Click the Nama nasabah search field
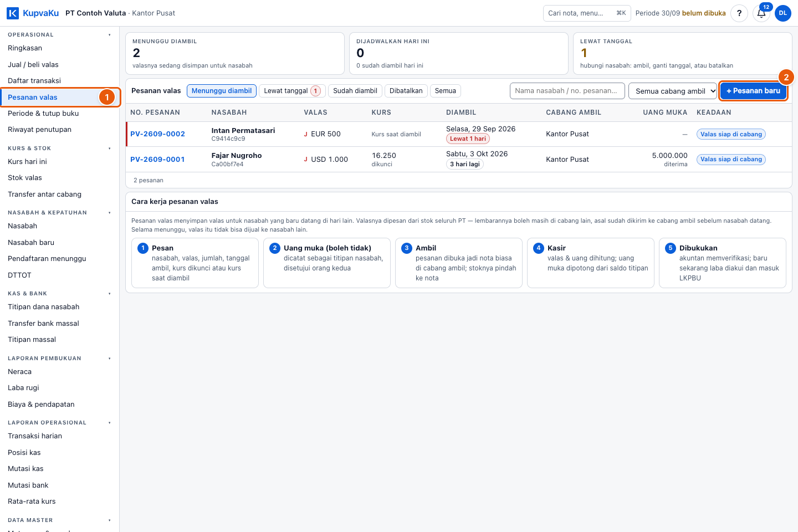 click(x=567, y=91)
